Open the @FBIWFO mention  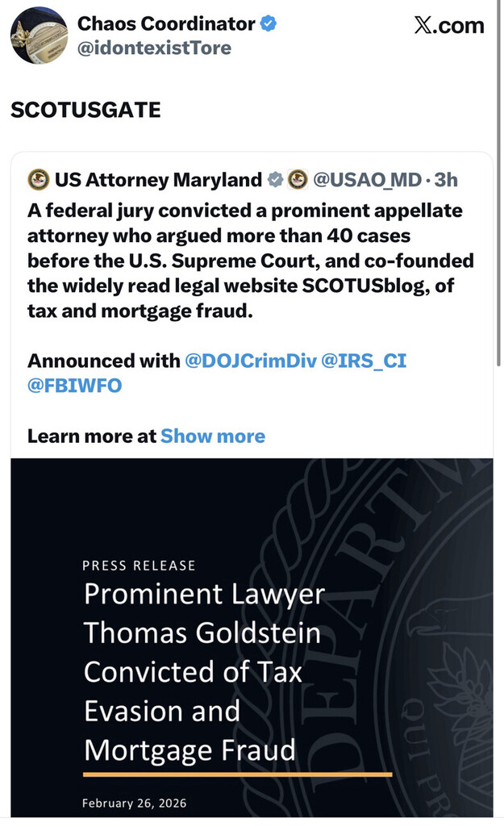coord(74,386)
